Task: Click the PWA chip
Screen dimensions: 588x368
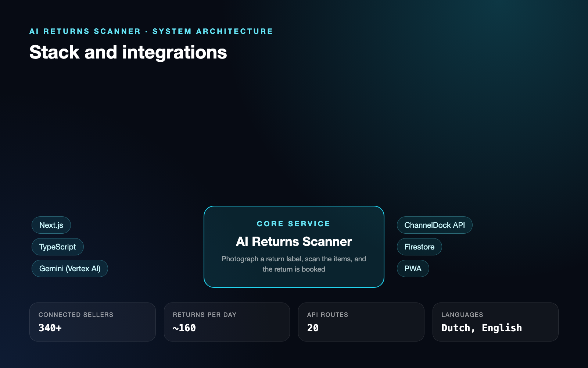Action: [x=413, y=269]
